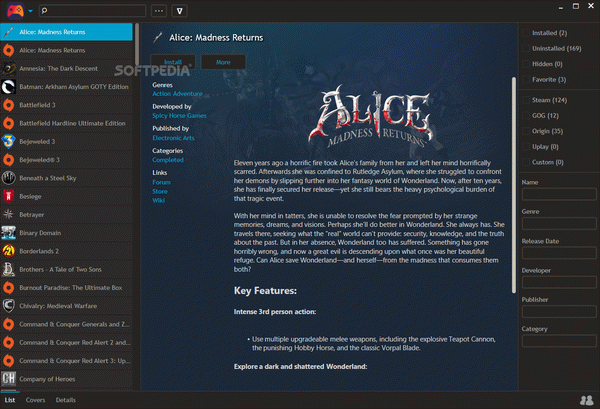Open the Wiki link
The width and height of the screenshot is (600, 409).
[x=158, y=200]
